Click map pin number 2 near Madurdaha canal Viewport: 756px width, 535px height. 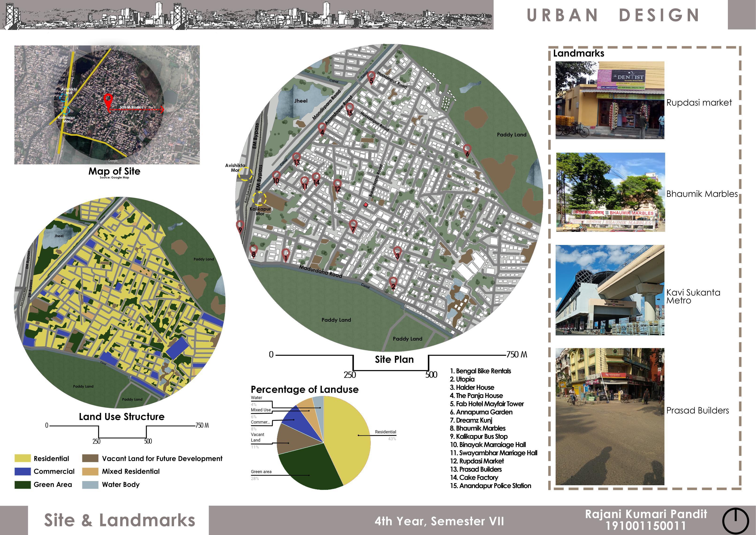pyautogui.click(x=393, y=283)
